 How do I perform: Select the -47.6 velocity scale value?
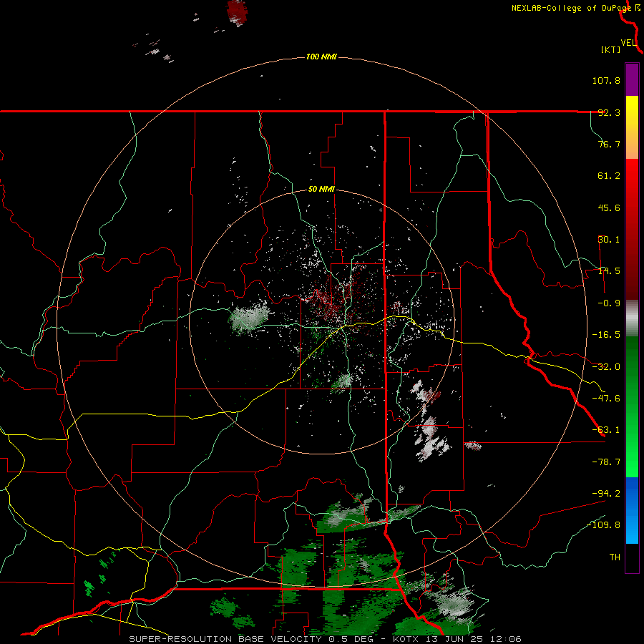point(606,399)
